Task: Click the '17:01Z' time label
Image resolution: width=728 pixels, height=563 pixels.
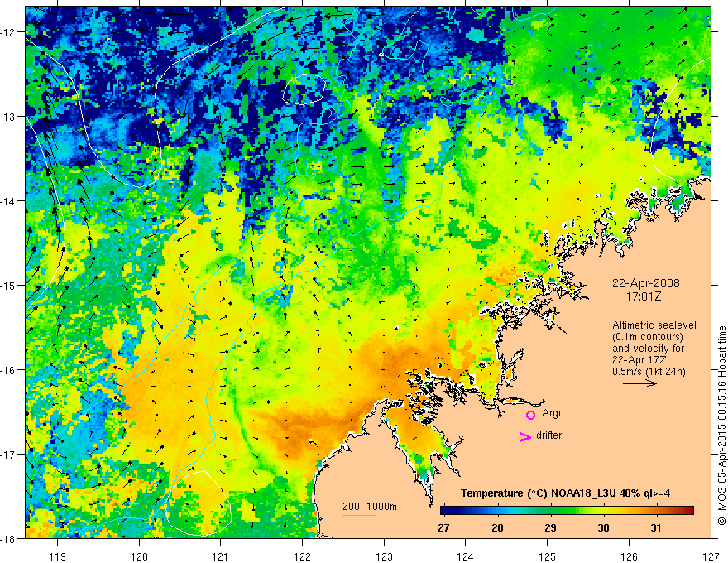Action: [643, 296]
